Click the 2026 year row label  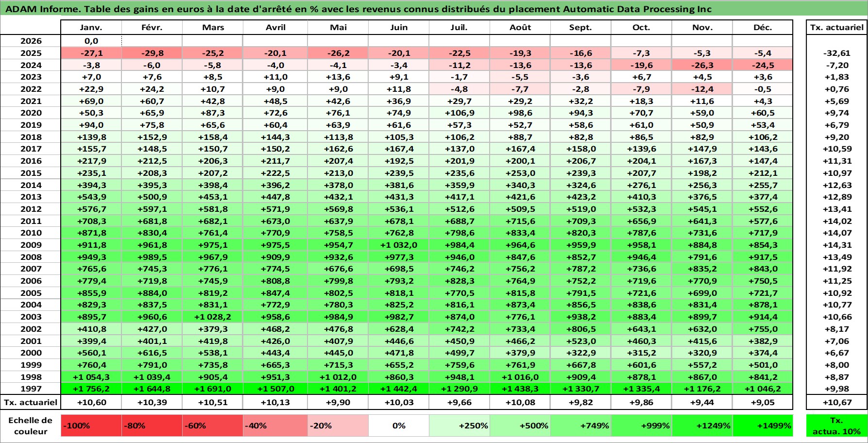click(31, 41)
